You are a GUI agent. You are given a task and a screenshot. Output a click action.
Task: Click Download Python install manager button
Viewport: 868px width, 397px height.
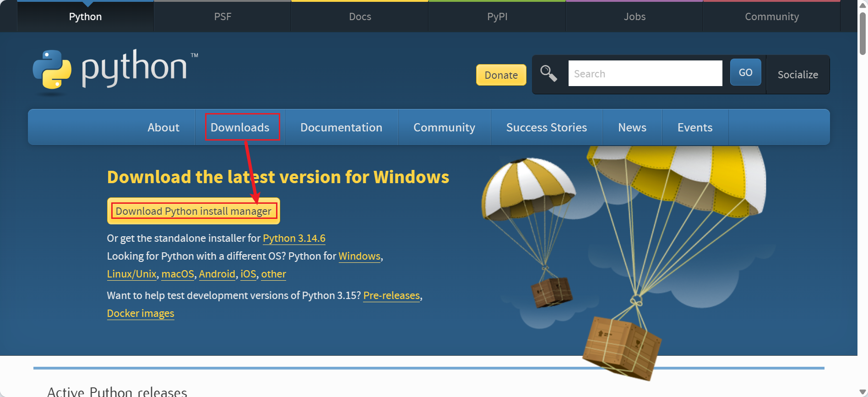194,211
